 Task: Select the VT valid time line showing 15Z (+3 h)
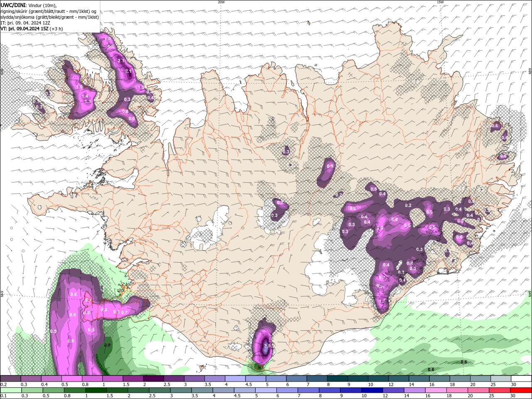(x=32, y=29)
